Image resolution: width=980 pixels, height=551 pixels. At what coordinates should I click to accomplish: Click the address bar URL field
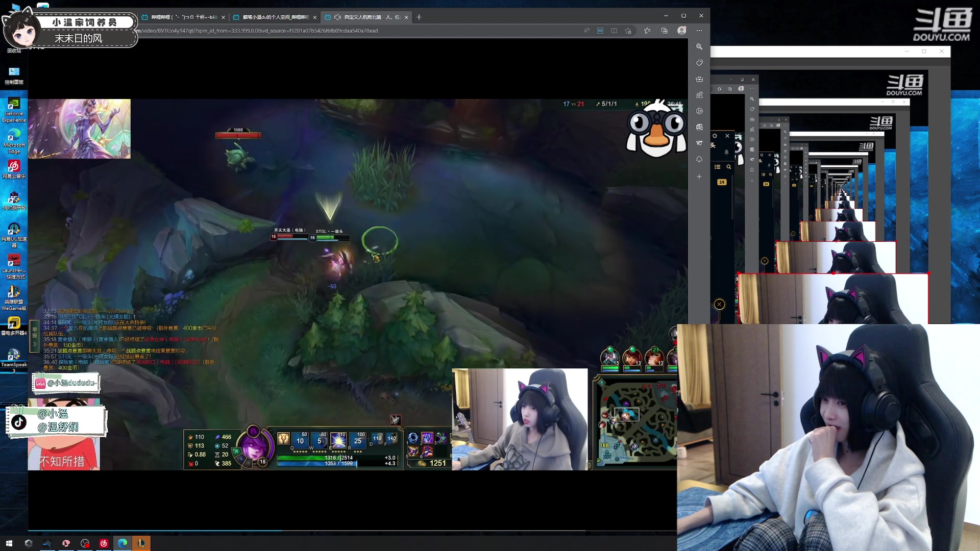(x=357, y=31)
